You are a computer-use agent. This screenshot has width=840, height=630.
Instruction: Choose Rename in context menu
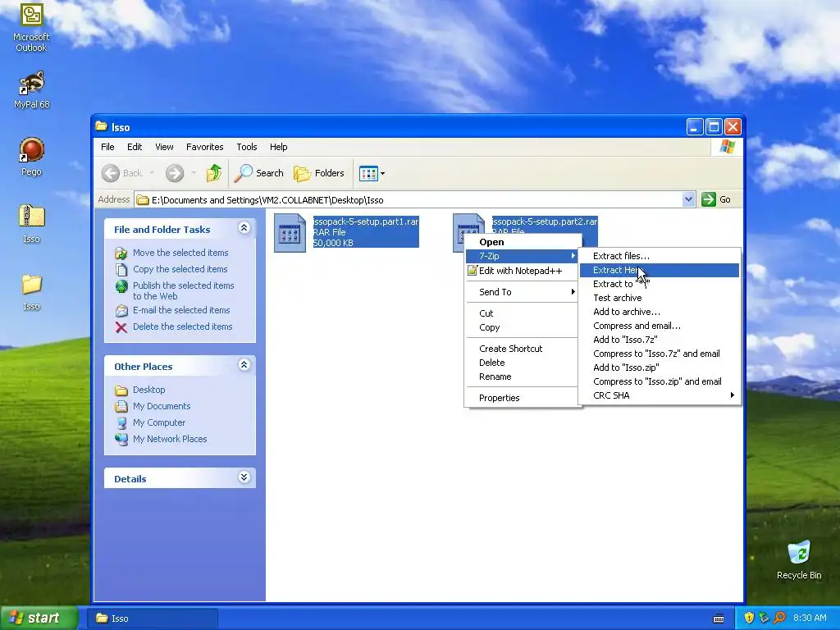pyautogui.click(x=523, y=377)
